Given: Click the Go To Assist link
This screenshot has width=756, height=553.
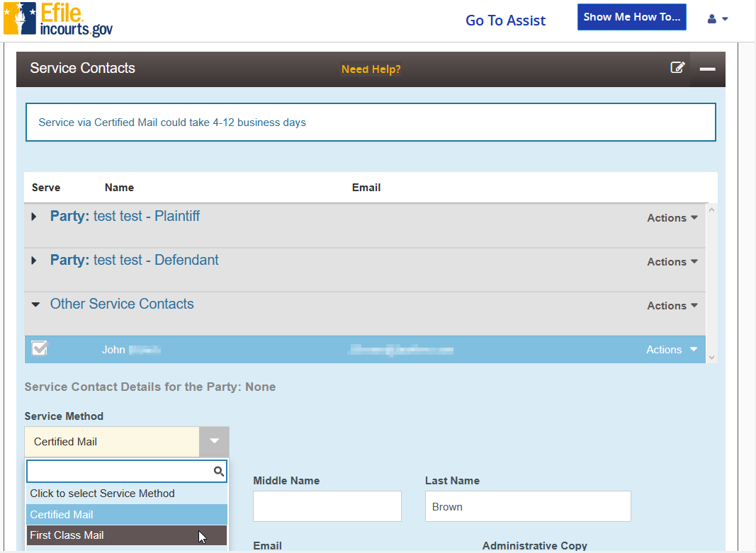Looking at the screenshot, I should 505,21.
